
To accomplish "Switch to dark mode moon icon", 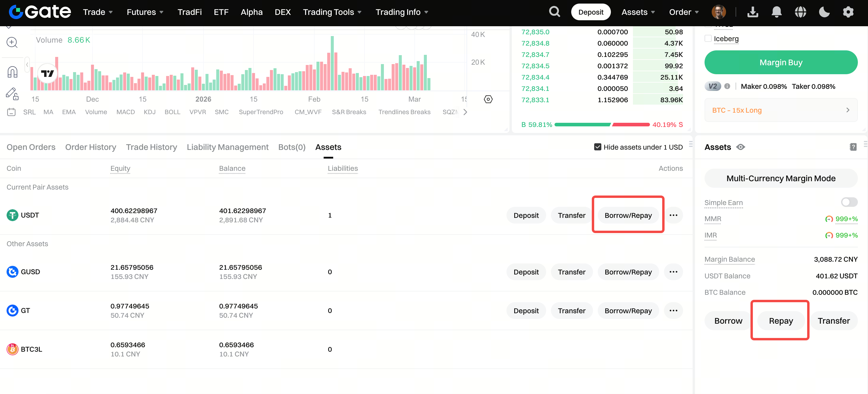I will 824,12.
